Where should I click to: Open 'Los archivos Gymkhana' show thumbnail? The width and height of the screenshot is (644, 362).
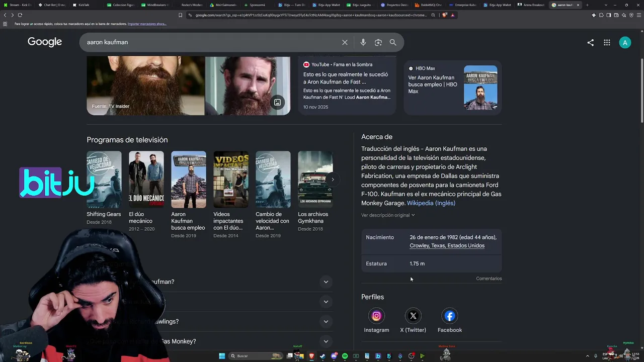[x=315, y=179]
